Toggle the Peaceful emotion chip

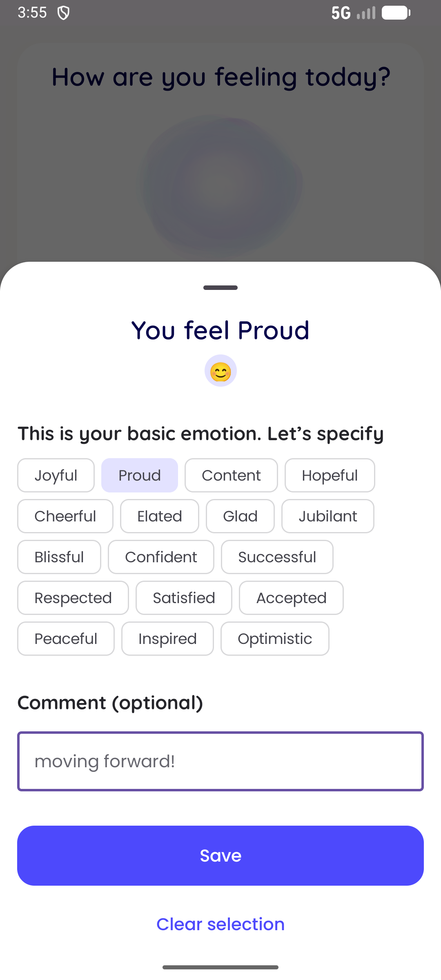(x=66, y=639)
